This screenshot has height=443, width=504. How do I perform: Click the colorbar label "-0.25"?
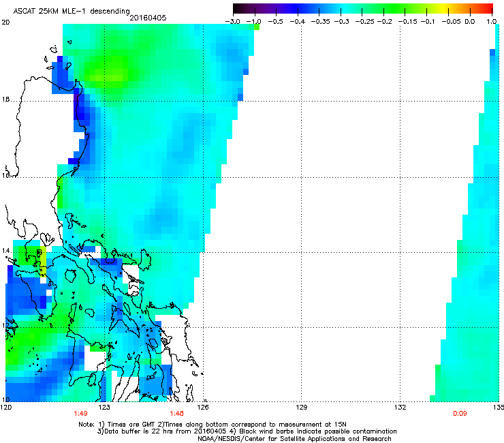tap(364, 22)
